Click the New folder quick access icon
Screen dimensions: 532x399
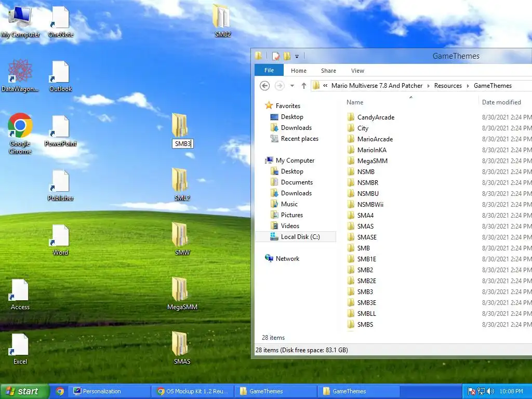[287, 56]
